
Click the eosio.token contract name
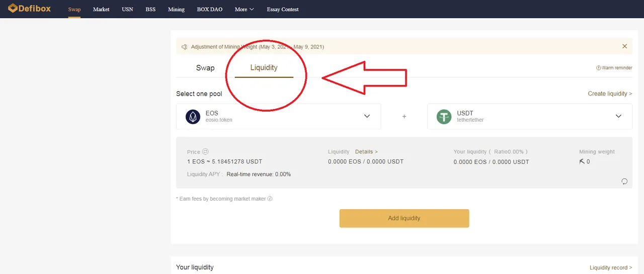point(219,120)
